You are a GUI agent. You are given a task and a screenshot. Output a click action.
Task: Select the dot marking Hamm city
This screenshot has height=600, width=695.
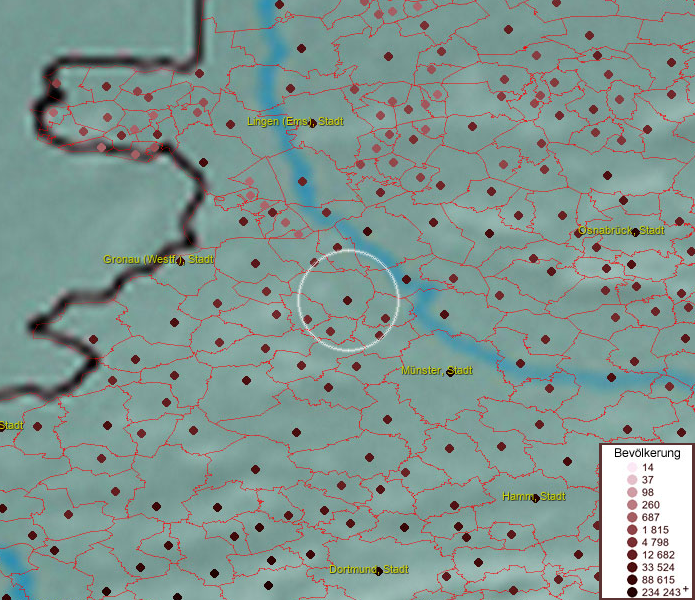(535, 499)
